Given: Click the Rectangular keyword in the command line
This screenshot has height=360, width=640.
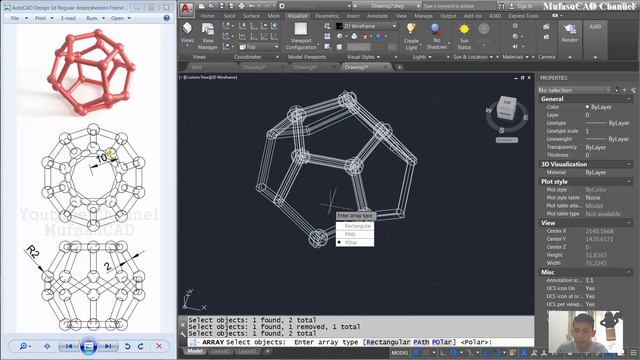Looking at the screenshot, I should tap(388, 342).
